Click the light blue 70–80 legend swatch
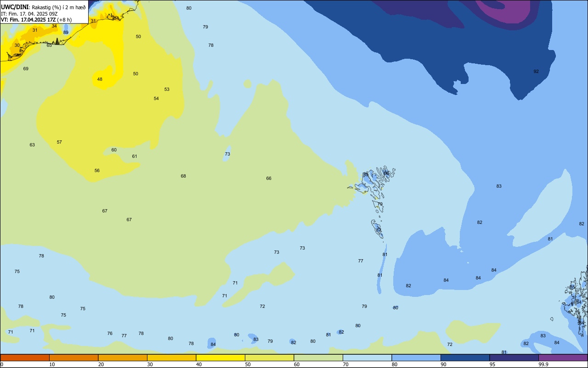 coord(367,357)
